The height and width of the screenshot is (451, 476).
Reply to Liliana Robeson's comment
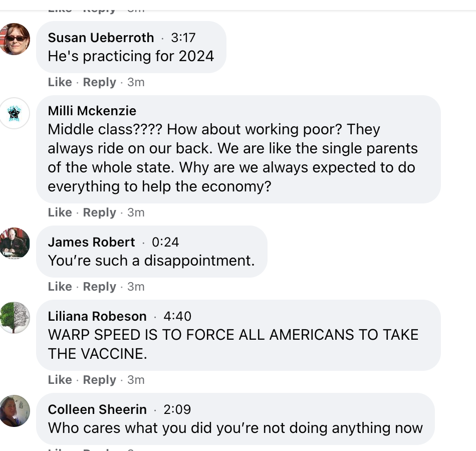tap(99, 380)
